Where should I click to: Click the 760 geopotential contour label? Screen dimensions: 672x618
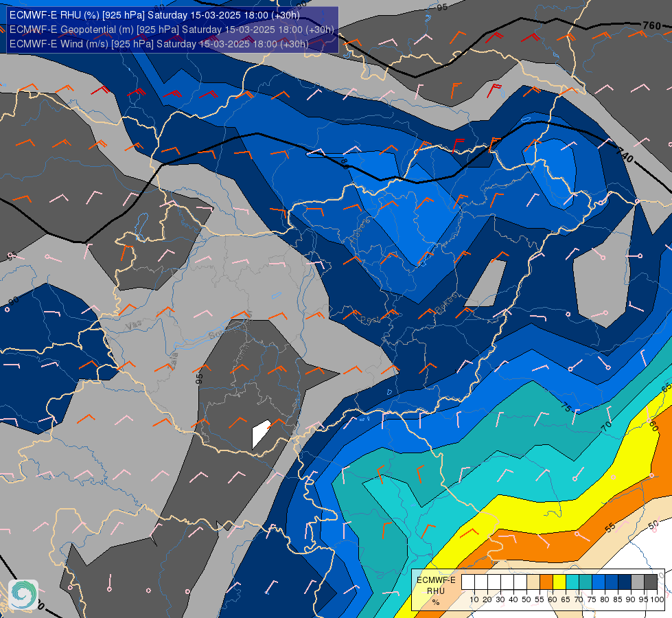tap(652, 25)
